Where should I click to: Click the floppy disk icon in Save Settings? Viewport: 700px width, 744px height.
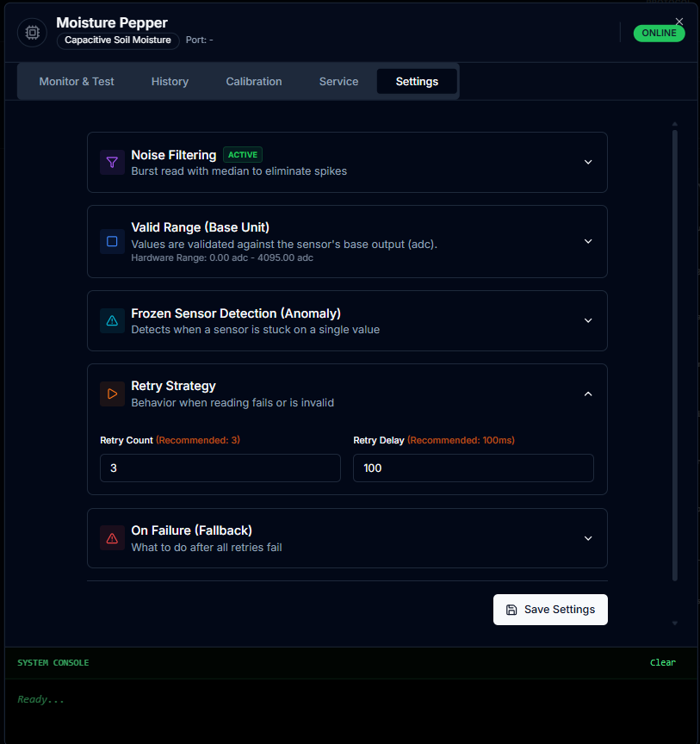511,610
